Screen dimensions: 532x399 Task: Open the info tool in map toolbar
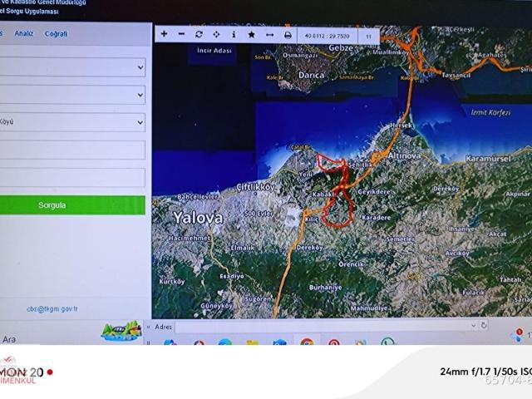(234, 35)
